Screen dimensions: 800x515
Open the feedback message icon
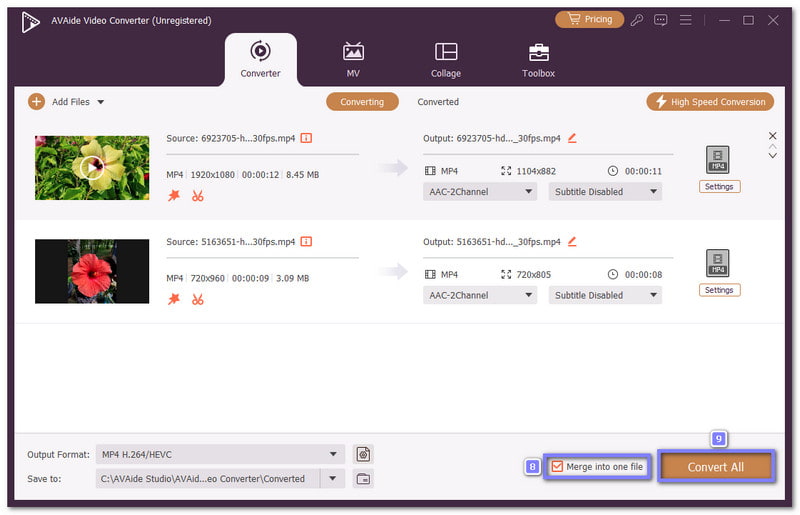(660, 20)
